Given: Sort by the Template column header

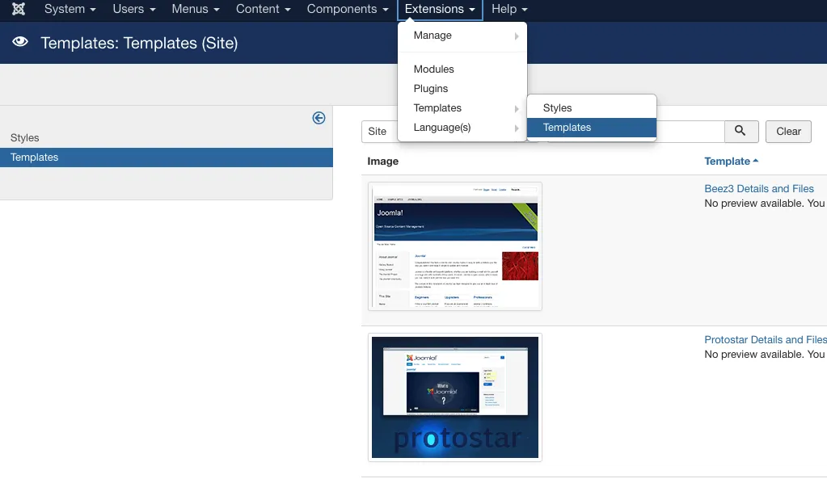Looking at the screenshot, I should 731,162.
